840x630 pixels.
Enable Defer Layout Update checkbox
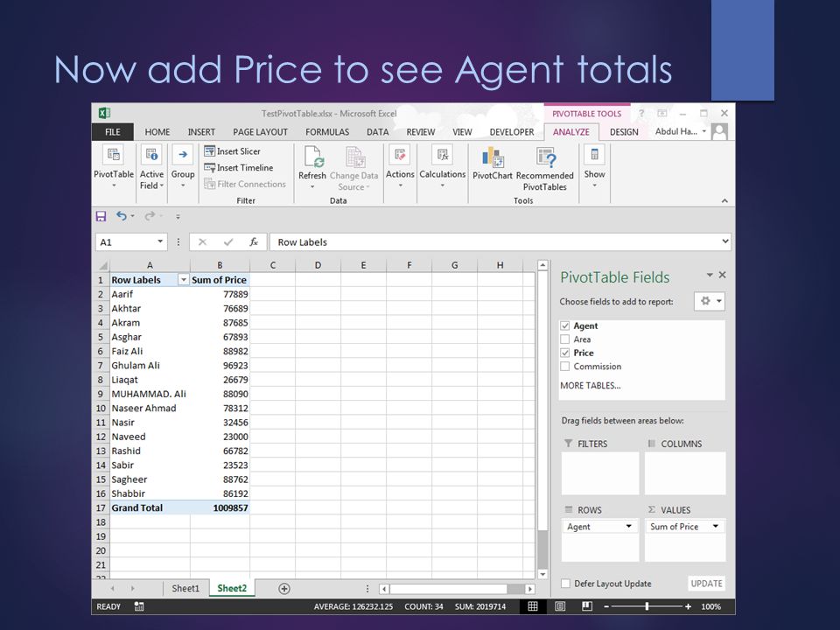click(565, 584)
